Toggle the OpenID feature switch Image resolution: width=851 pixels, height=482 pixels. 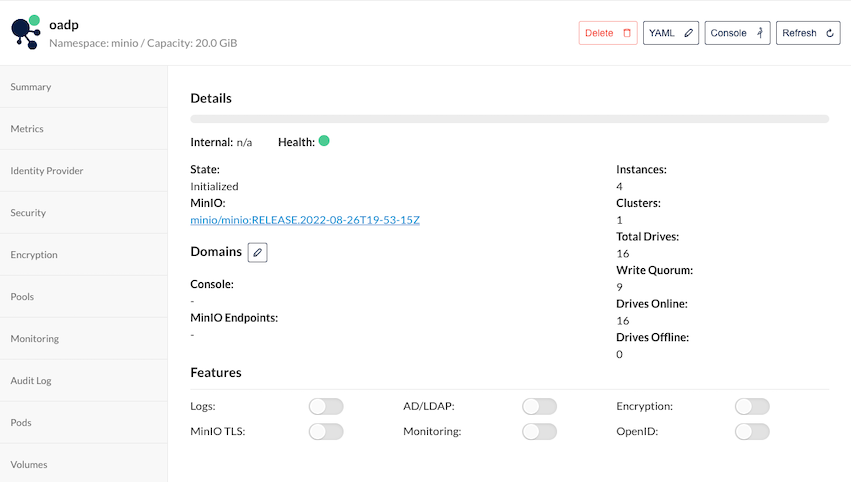[x=752, y=432]
